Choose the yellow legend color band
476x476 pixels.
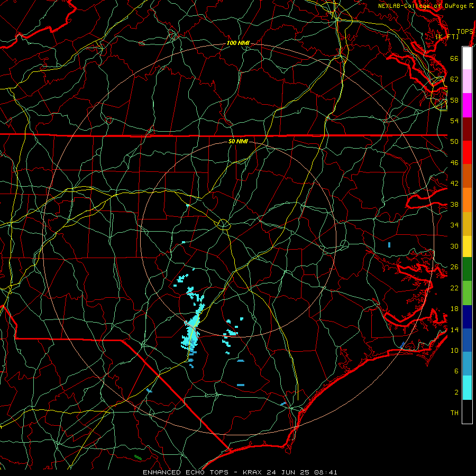[x=467, y=246]
